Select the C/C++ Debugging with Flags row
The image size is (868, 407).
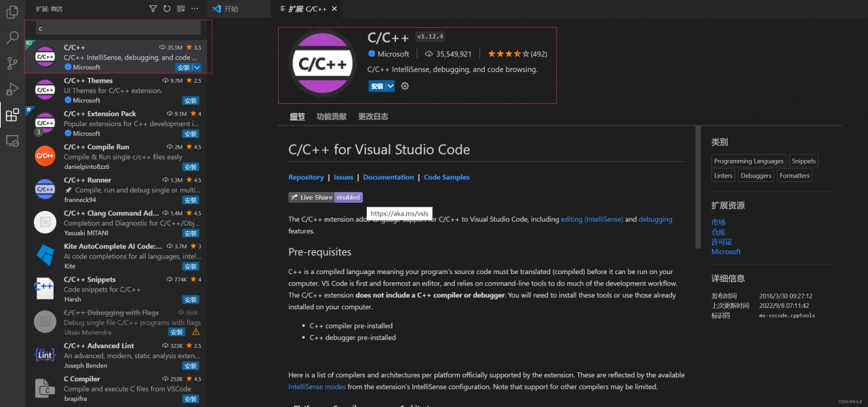[x=116, y=323]
